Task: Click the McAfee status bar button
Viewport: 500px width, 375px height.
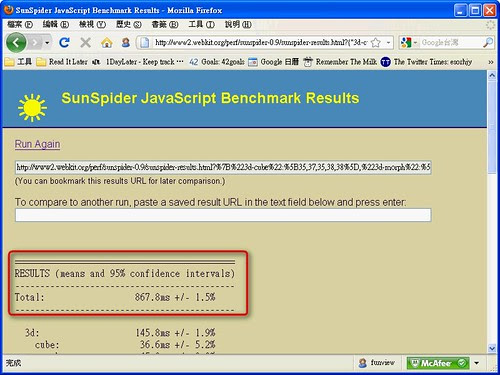Action: pos(438,363)
